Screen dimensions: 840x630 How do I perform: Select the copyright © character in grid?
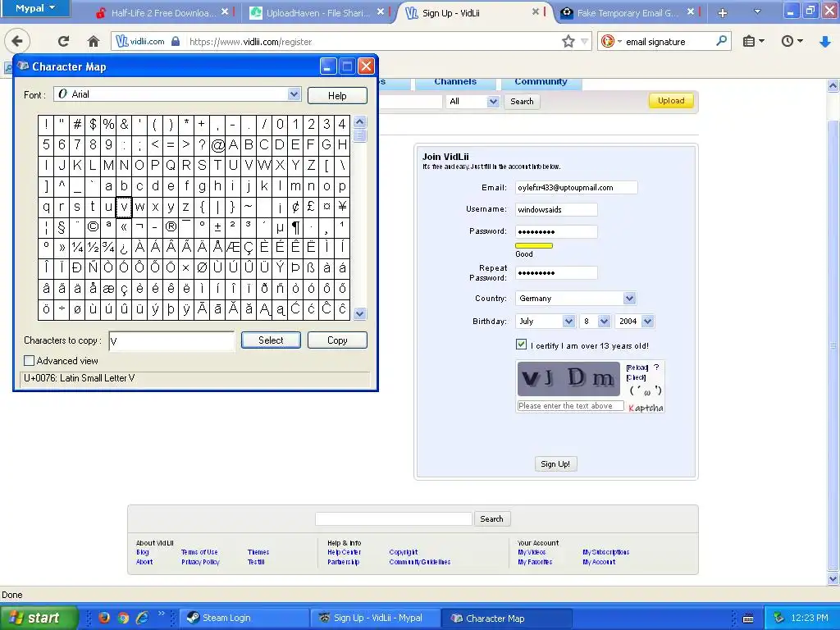[x=94, y=226]
